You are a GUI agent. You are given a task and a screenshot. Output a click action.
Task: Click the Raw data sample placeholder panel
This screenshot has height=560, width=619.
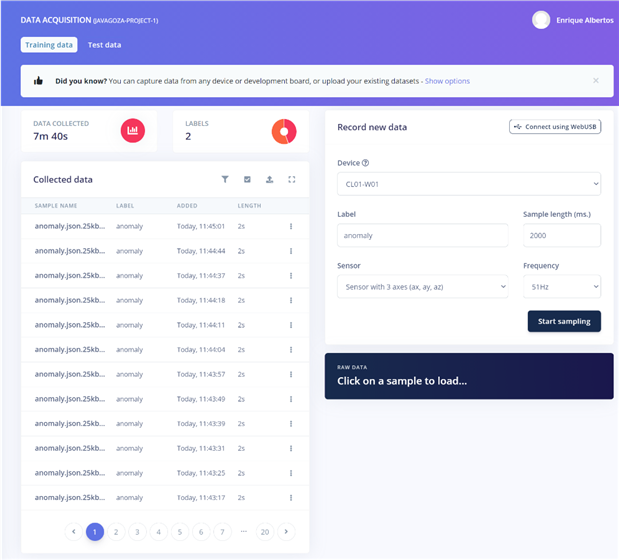point(469,376)
